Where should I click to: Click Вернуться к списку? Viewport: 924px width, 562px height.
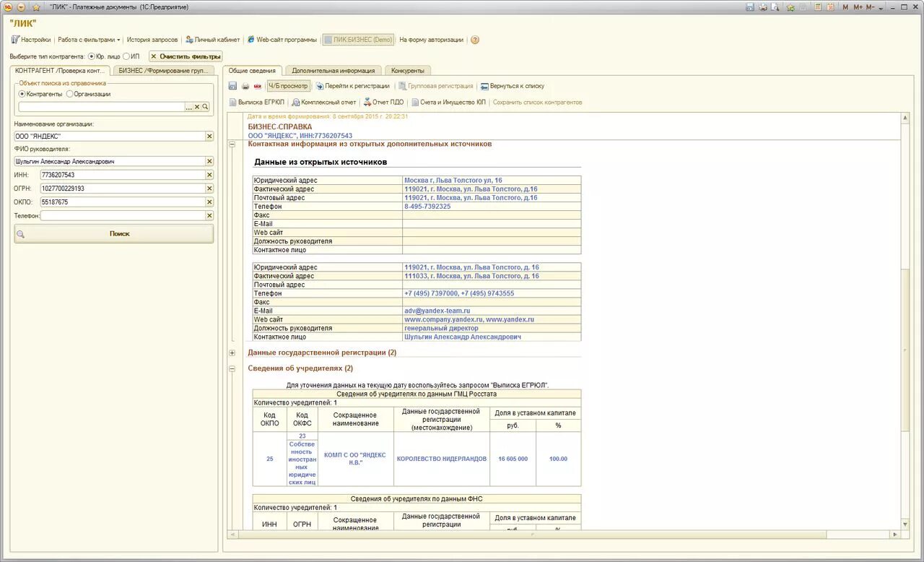(513, 86)
